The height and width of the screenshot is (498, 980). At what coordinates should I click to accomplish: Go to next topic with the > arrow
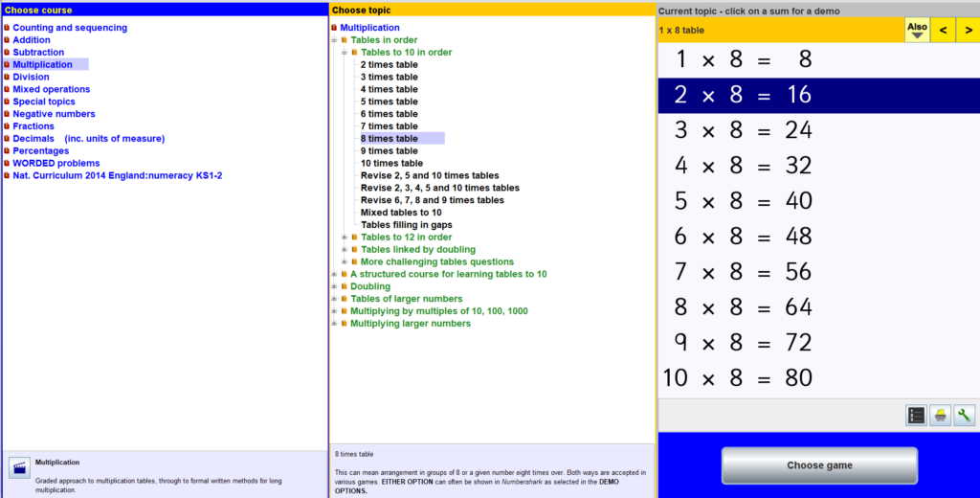tap(969, 30)
